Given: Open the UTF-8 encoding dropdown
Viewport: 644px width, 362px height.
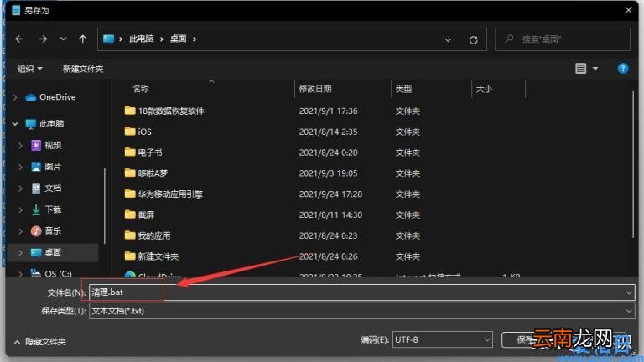Looking at the screenshot, I should (443, 339).
